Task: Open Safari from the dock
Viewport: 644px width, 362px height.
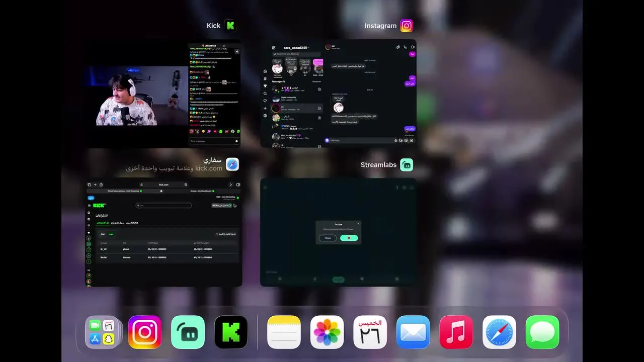Action: [x=500, y=332]
